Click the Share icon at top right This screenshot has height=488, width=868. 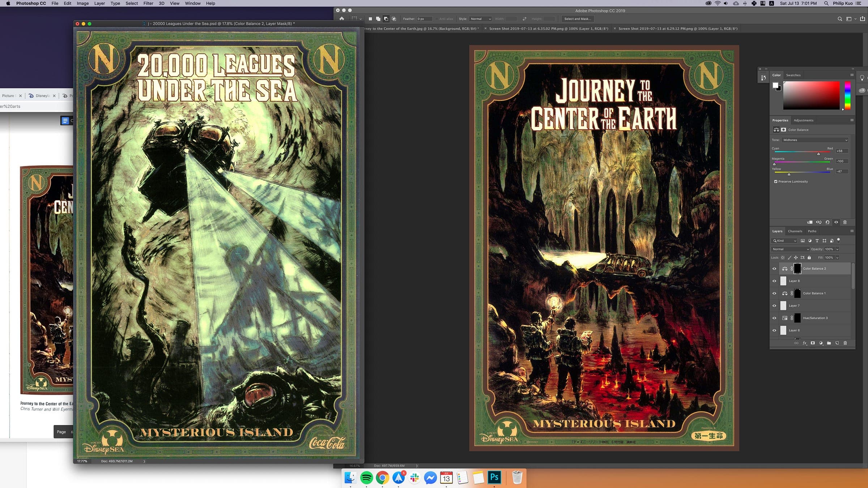pos(863,19)
